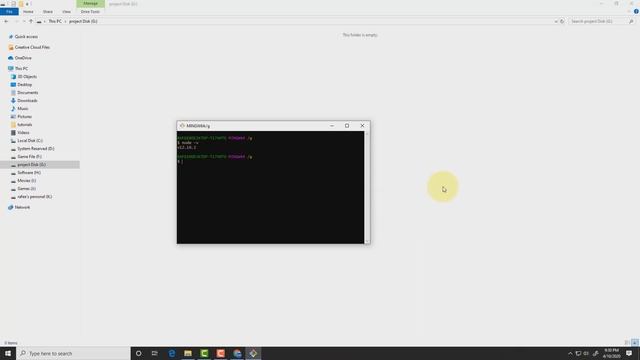Open the Windows Start menu
Viewport: 640px width, 360px height.
pyautogui.click(x=8, y=353)
